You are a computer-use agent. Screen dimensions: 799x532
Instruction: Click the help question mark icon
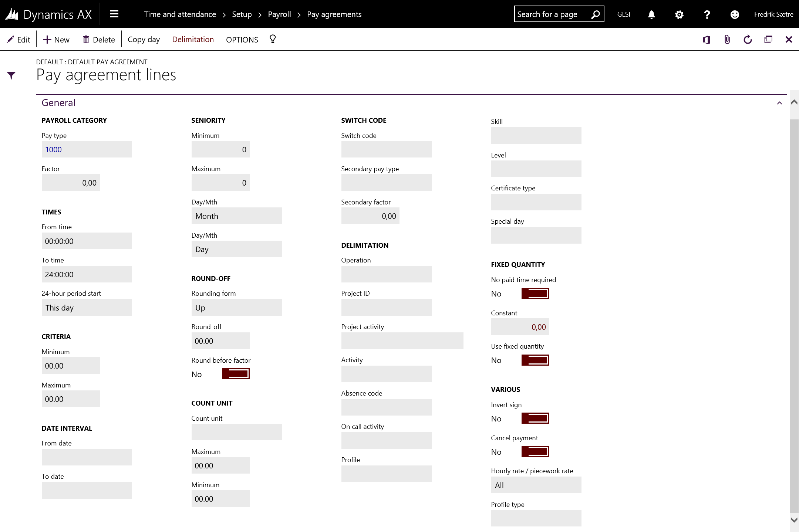(x=707, y=14)
